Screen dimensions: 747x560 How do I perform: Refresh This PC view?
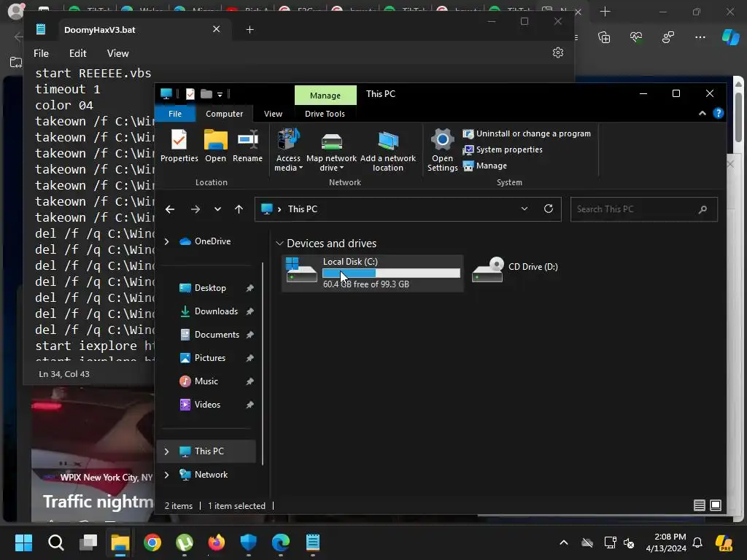[x=549, y=209]
